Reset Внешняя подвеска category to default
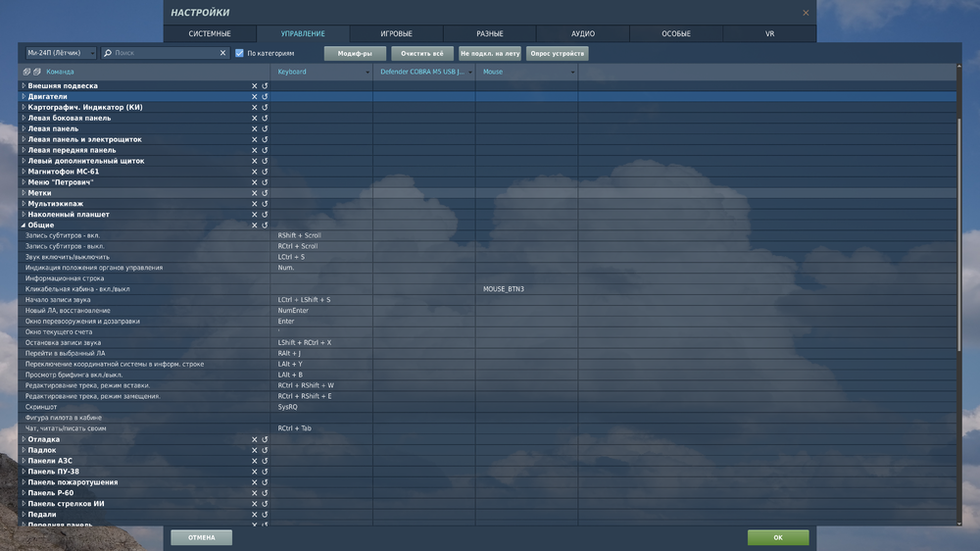The height and width of the screenshot is (551, 980). coord(265,85)
